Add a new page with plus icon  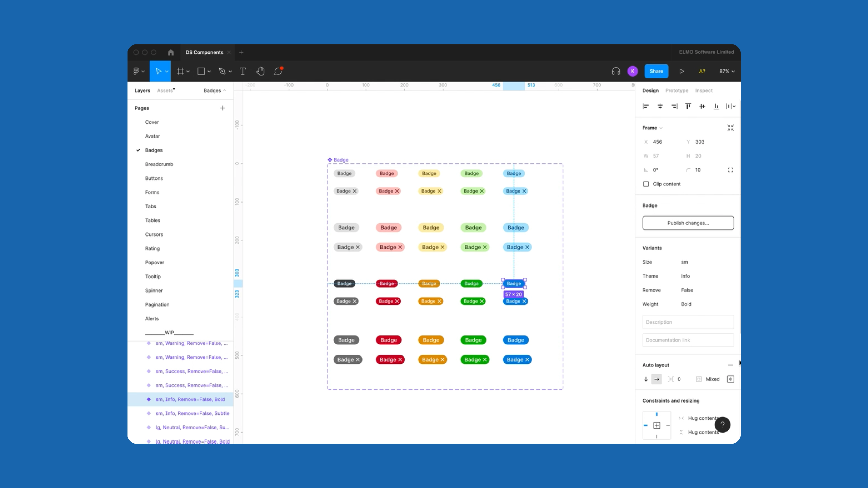pos(223,108)
